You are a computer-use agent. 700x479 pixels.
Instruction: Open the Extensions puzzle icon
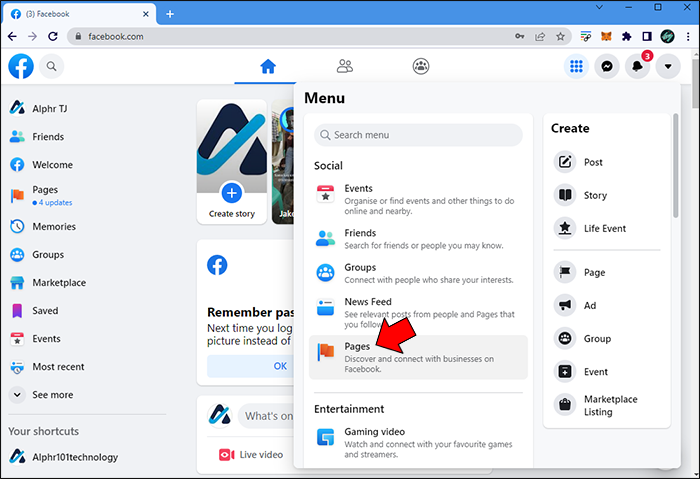pos(626,36)
